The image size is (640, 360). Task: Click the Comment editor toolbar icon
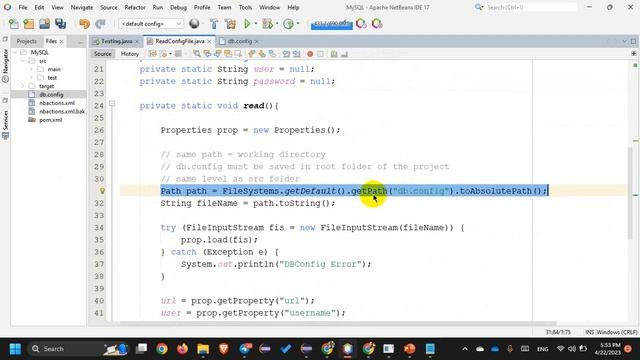[334, 54]
